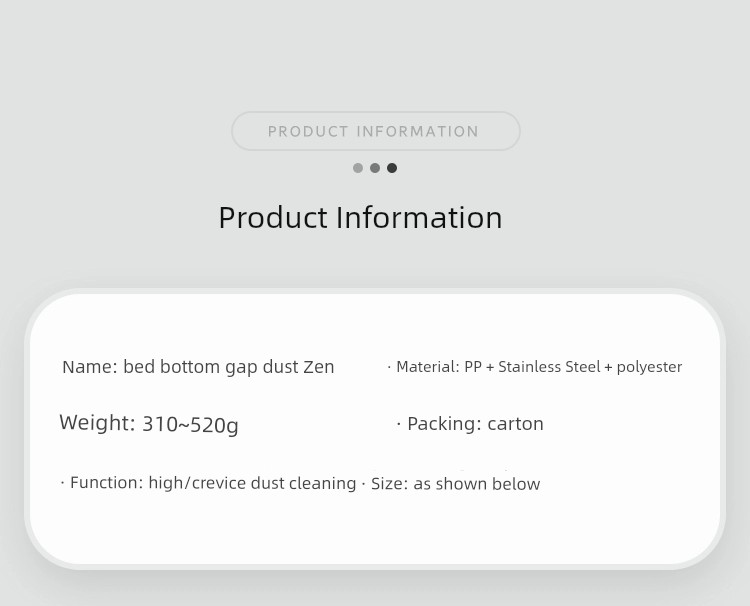
Task: Select the darkest pagination dot
Action: click(392, 168)
